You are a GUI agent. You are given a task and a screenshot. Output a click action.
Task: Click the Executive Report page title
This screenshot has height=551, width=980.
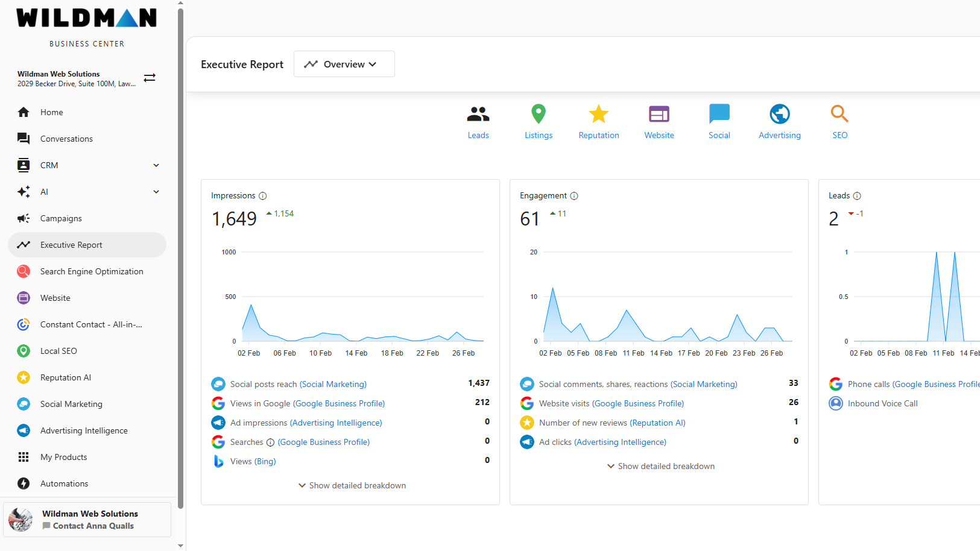click(242, 65)
